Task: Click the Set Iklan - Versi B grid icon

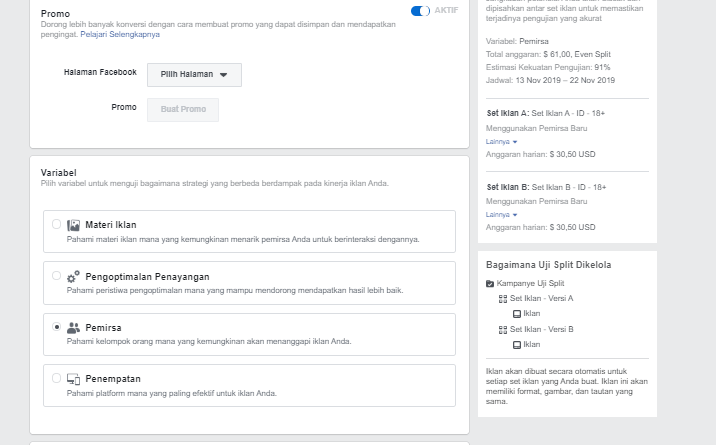Action: click(x=503, y=330)
